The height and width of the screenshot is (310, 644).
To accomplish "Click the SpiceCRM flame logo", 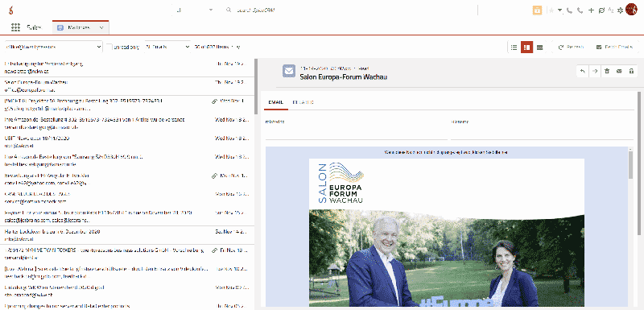I will pos(12,10).
